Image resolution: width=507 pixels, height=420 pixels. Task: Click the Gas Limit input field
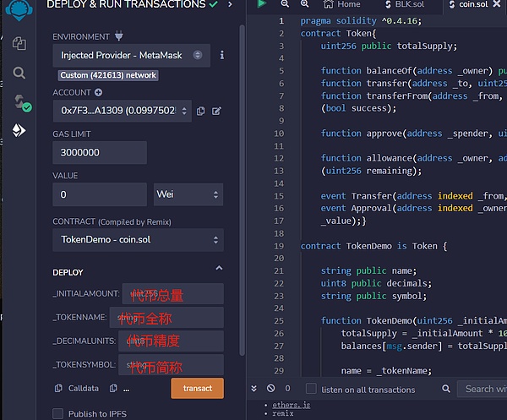pos(99,152)
